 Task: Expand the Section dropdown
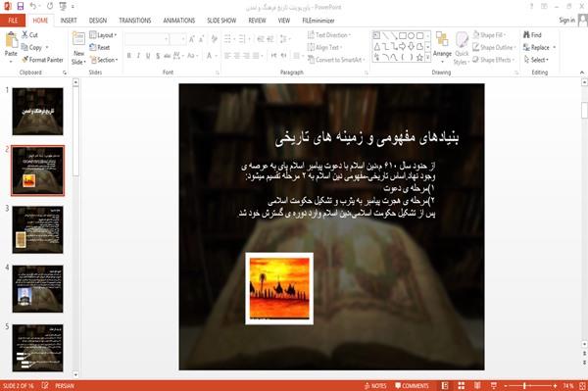click(104, 60)
